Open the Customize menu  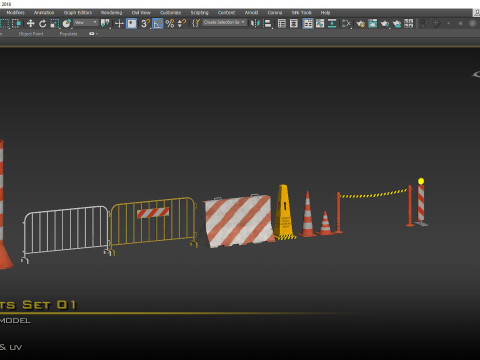coord(170,13)
